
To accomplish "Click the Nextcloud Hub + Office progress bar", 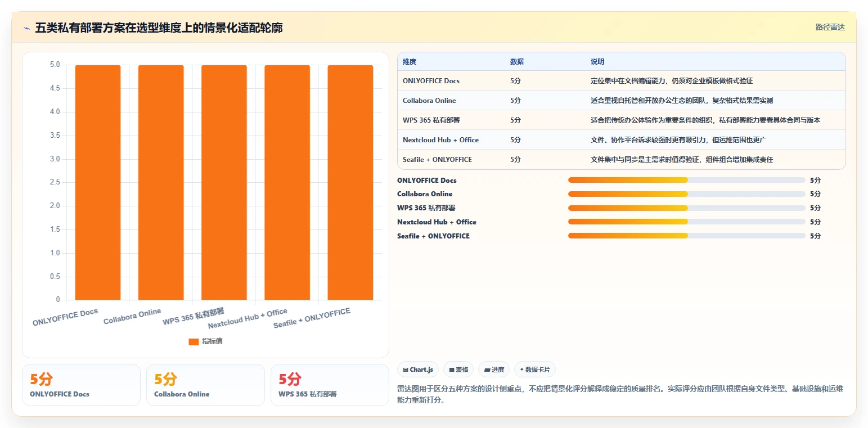I will coord(687,222).
